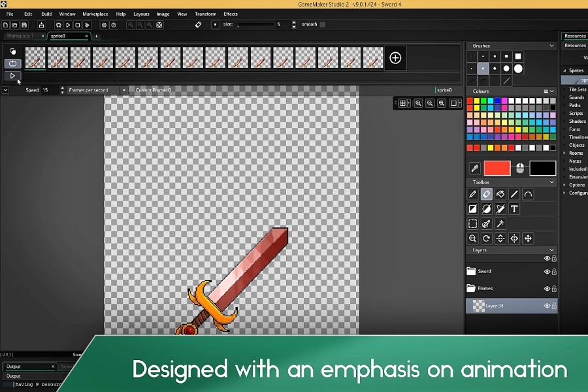Click the red primary colour swatch
Viewport: 588px width, 392px height.
click(x=497, y=169)
